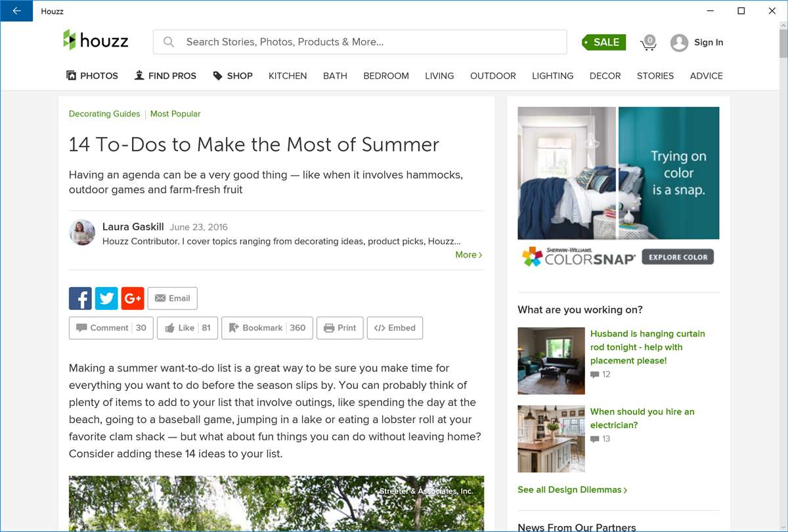This screenshot has width=788, height=532.
Task: Open the PHOTOS menu
Action: [93, 76]
